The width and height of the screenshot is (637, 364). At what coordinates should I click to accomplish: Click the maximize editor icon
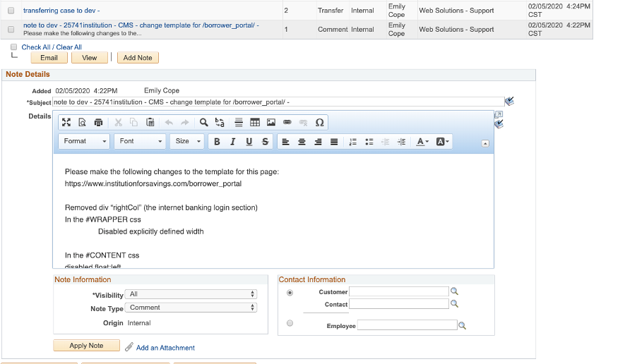66,122
